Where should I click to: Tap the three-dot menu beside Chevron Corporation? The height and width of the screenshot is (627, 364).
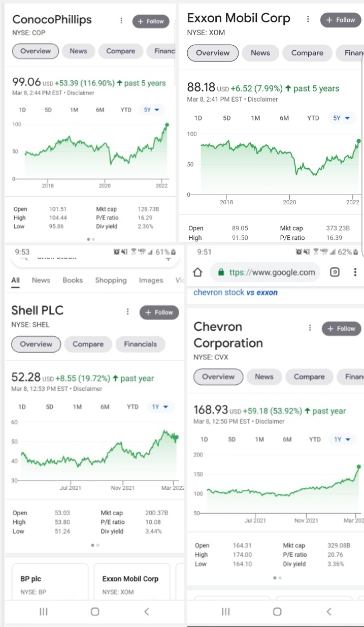click(310, 328)
